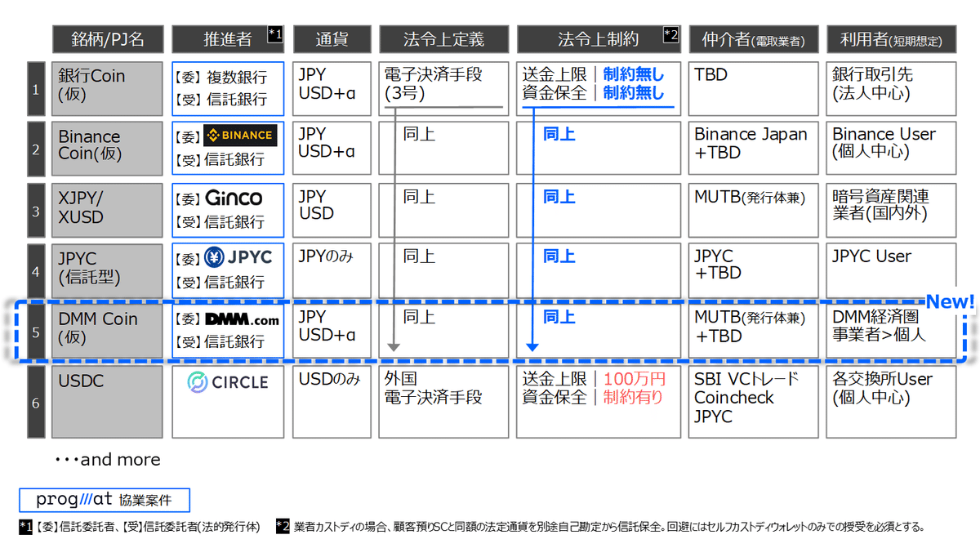This screenshot has height=548, width=980.
Task: Click MUTB(発行体兼) in XJPY/XUSD row
Action: [750, 197]
